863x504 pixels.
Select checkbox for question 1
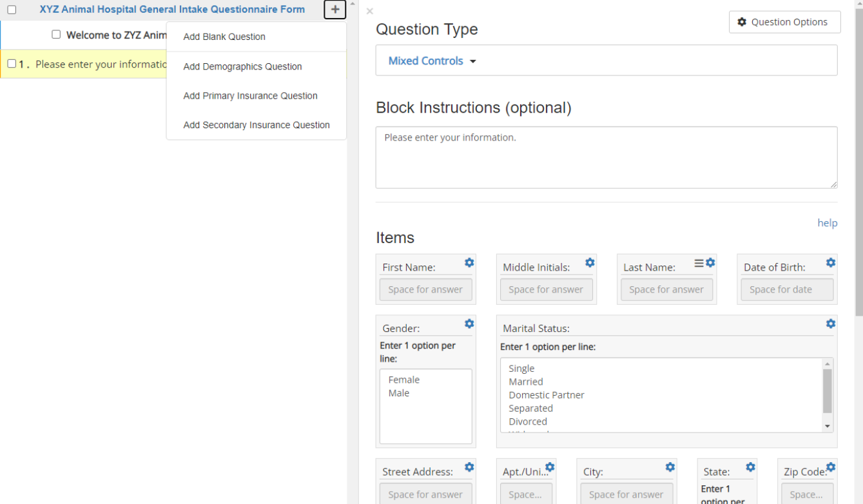(x=12, y=64)
